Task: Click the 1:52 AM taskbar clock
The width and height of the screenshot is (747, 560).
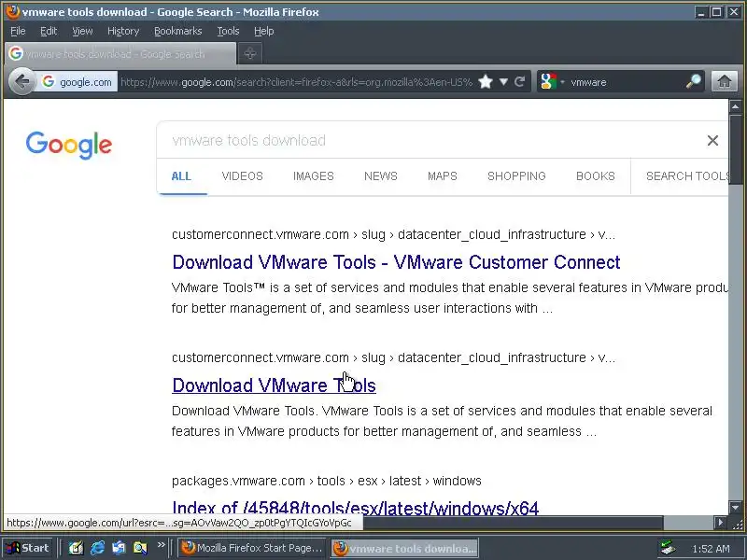Action: (711, 549)
